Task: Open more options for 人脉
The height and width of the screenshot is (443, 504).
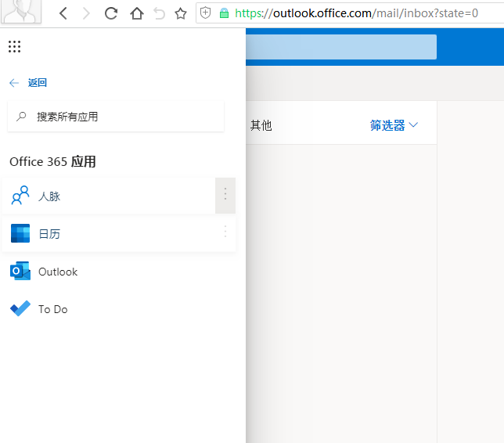Action: tap(225, 196)
